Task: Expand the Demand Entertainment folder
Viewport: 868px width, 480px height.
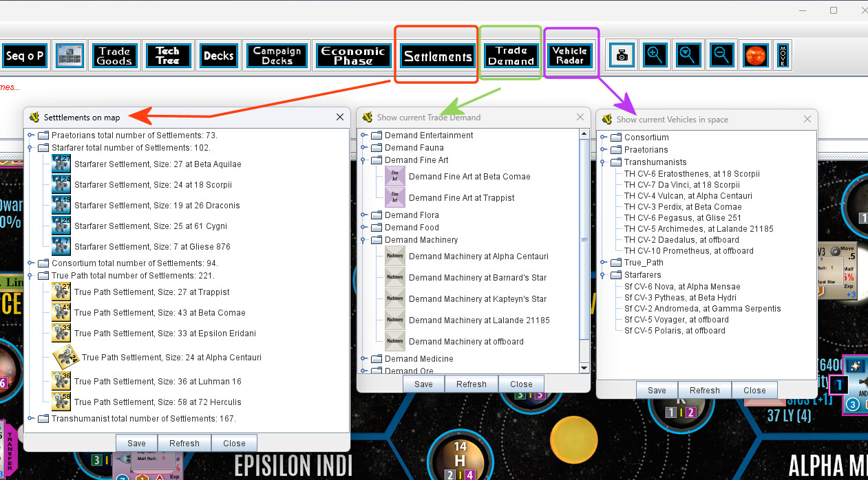Action: click(364, 135)
